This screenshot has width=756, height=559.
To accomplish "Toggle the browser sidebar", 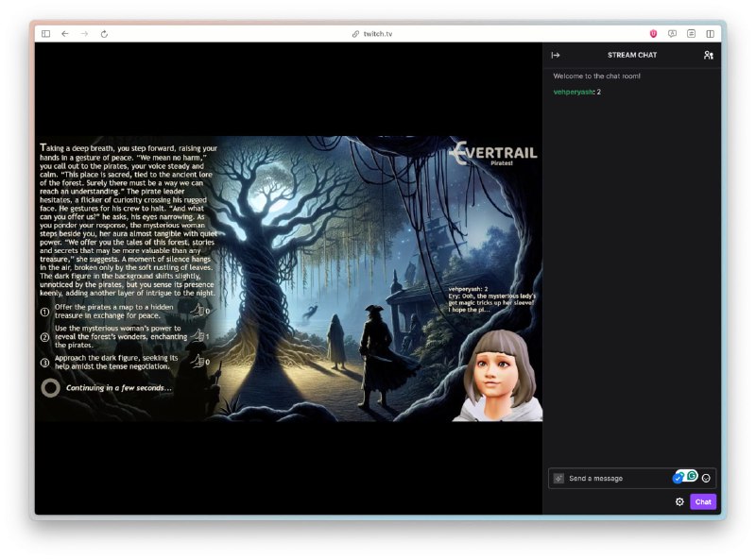I will click(x=45, y=34).
